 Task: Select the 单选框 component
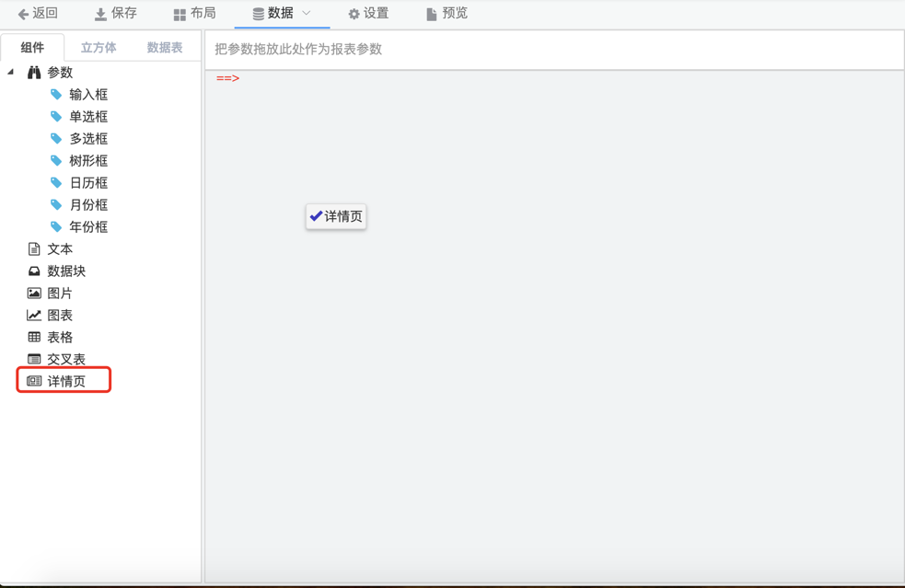(x=88, y=116)
